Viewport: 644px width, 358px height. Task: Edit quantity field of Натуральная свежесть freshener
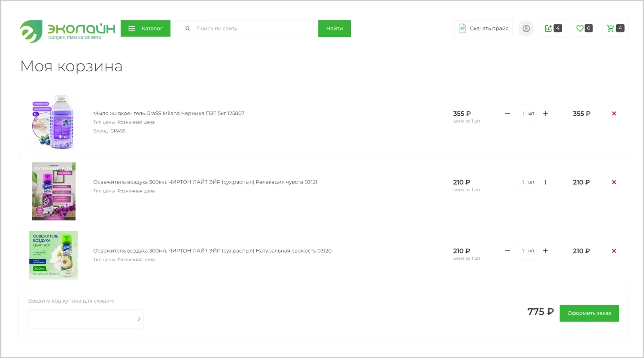click(526, 251)
